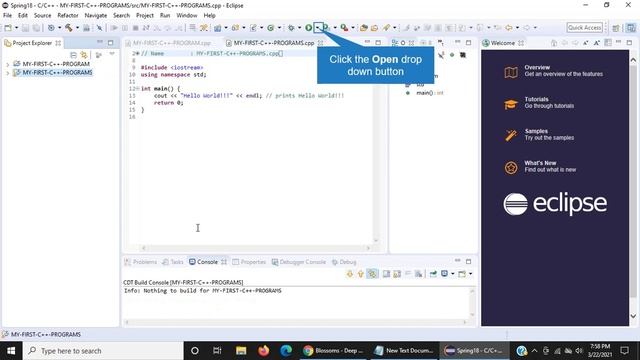
Task: Click the console Pin Console icon
Action: (x=433, y=274)
